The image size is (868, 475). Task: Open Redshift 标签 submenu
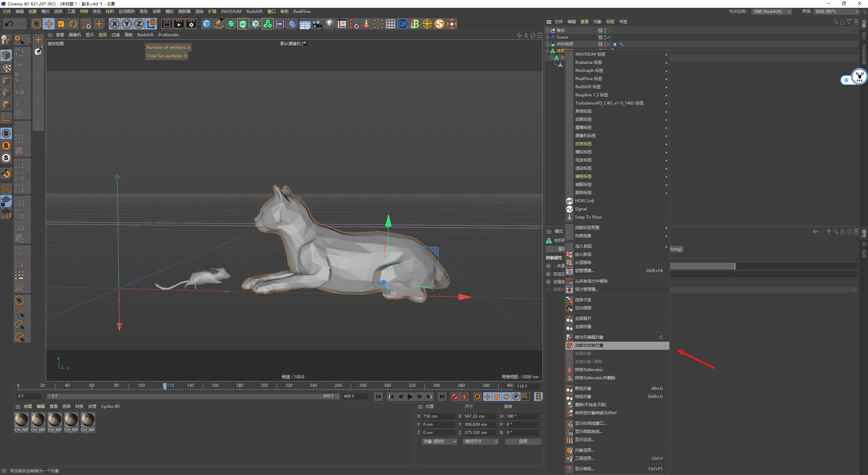[x=588, y=87]
